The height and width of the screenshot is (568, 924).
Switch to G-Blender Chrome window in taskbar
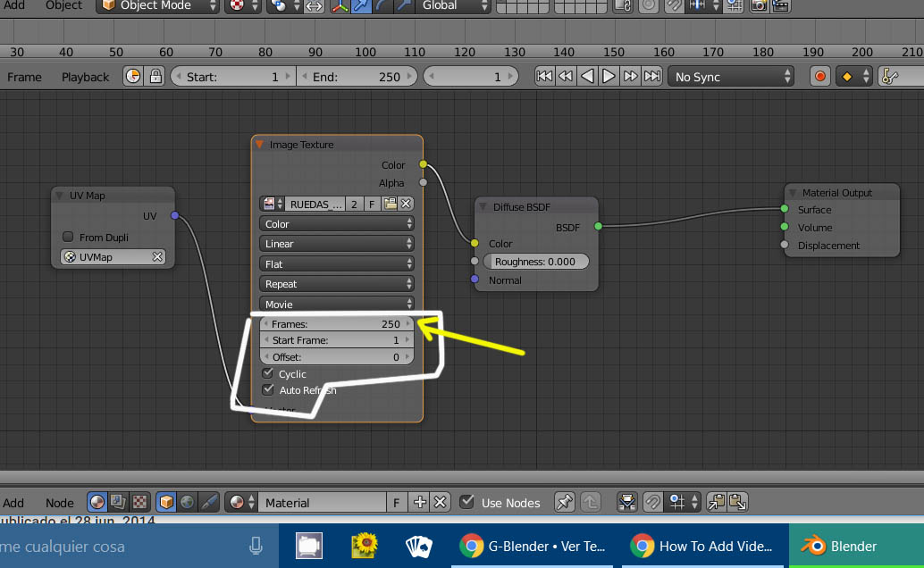(x=533, y=546)
